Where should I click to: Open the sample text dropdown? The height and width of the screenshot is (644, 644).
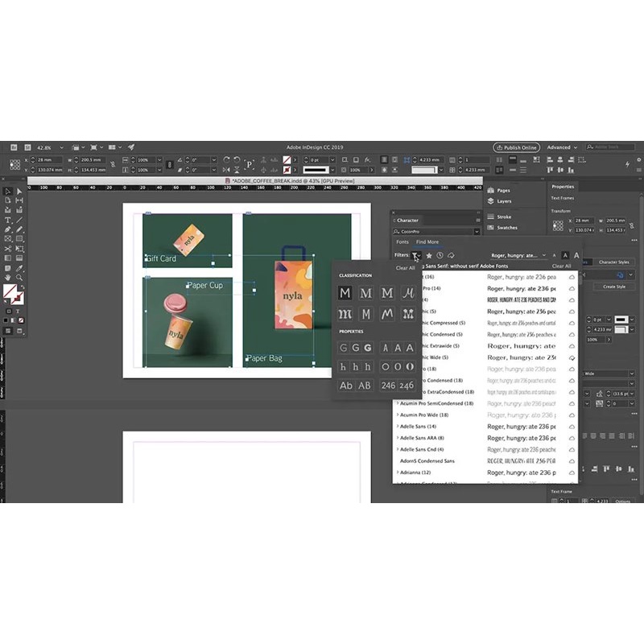544,255
